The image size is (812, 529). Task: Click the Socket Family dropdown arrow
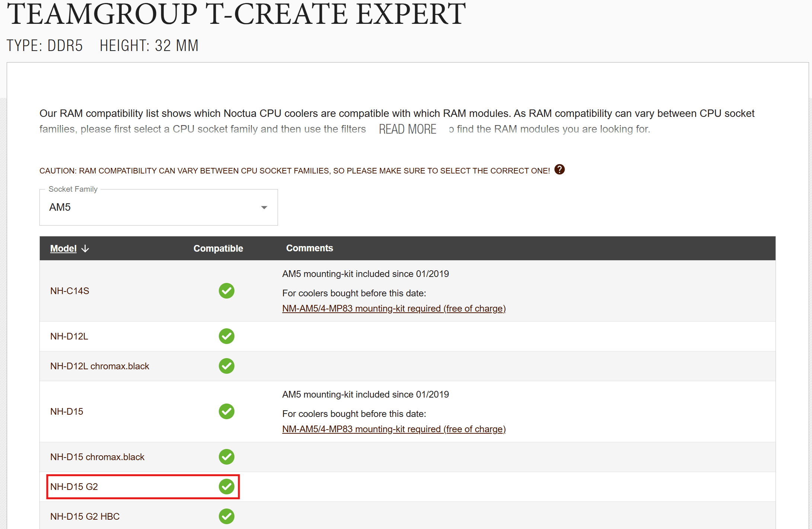click(264, 207)
